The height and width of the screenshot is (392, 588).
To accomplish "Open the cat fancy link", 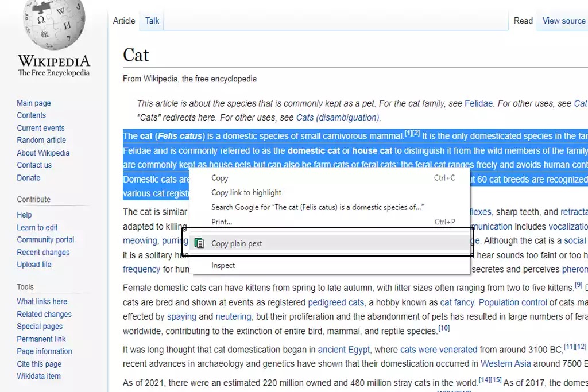I will click(x=457, y=302).
